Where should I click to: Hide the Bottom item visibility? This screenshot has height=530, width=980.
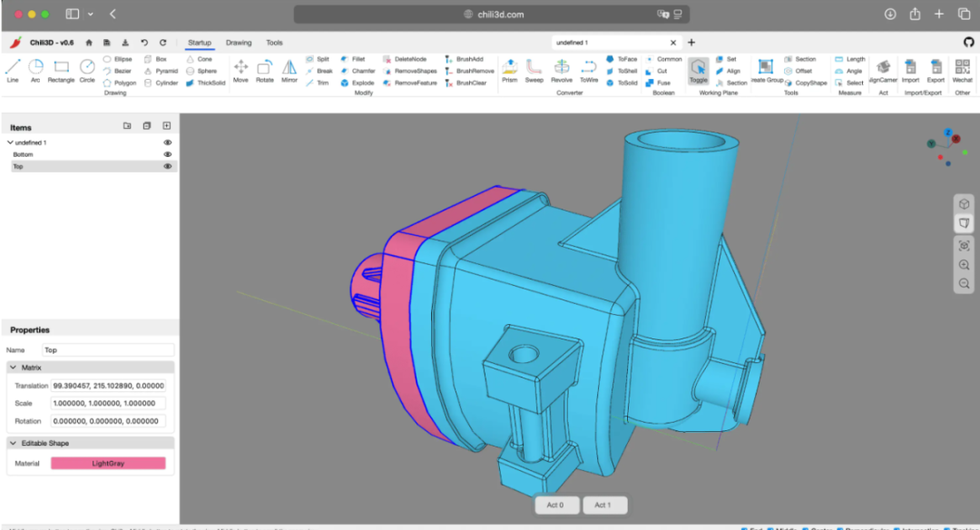(x=168, y=154)
